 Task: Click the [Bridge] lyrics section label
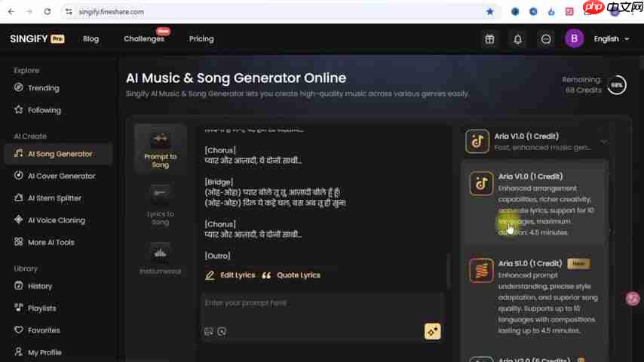(219, 182)
